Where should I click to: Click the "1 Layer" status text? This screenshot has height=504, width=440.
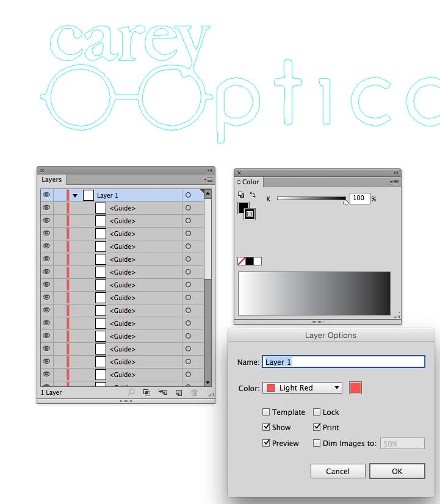tap(51, 392)
